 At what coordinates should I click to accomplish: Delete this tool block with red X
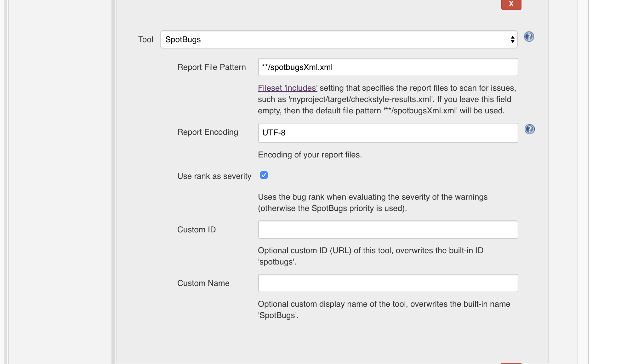(x=511, y=4)
